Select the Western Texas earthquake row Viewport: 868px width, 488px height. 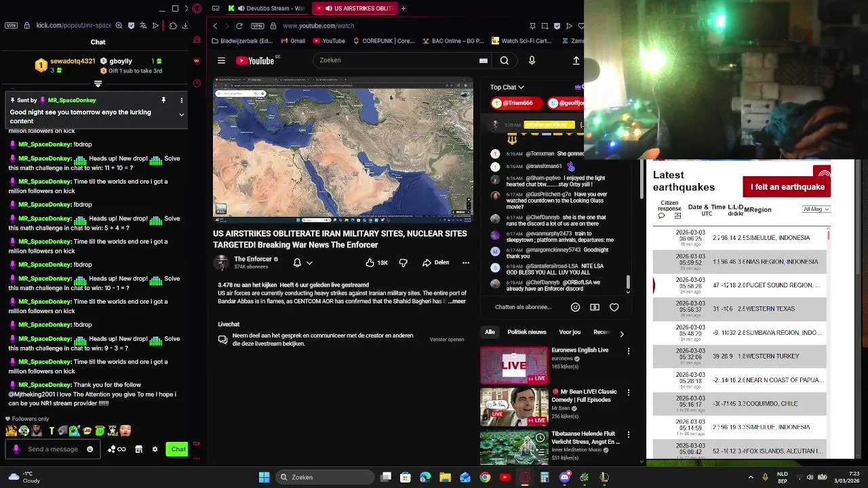coord(740,308)
